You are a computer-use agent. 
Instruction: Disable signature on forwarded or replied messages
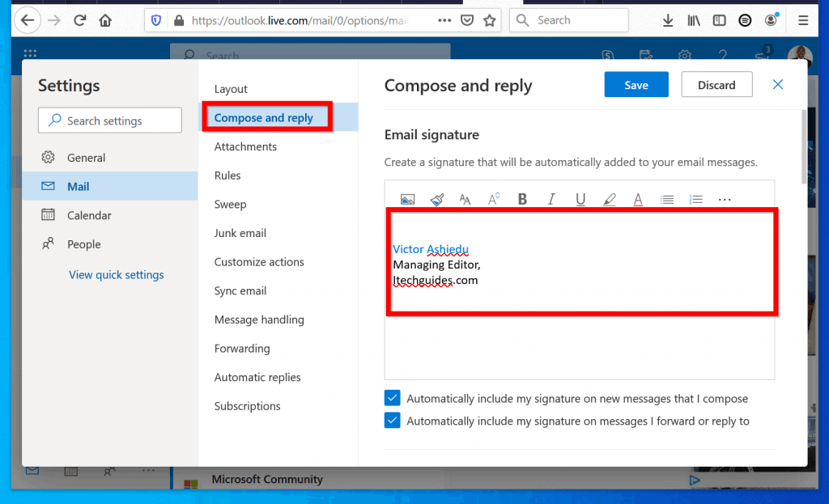click(393, 421)
